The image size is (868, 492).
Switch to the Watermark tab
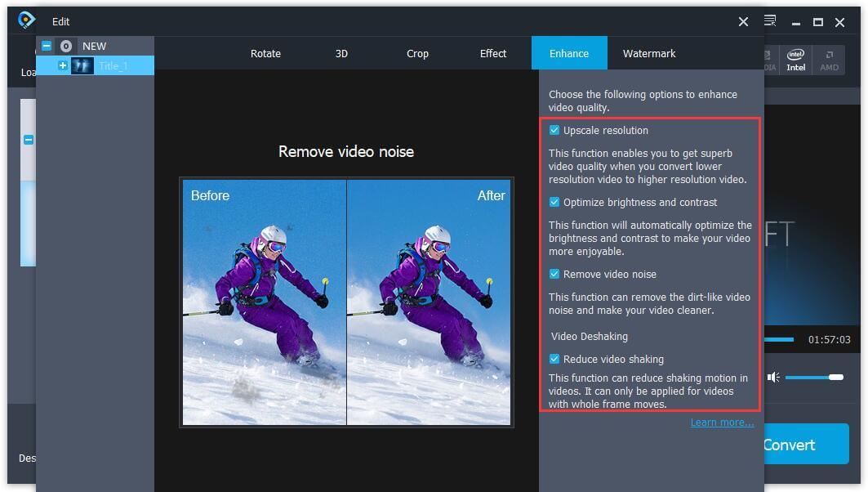pos(649,52)
